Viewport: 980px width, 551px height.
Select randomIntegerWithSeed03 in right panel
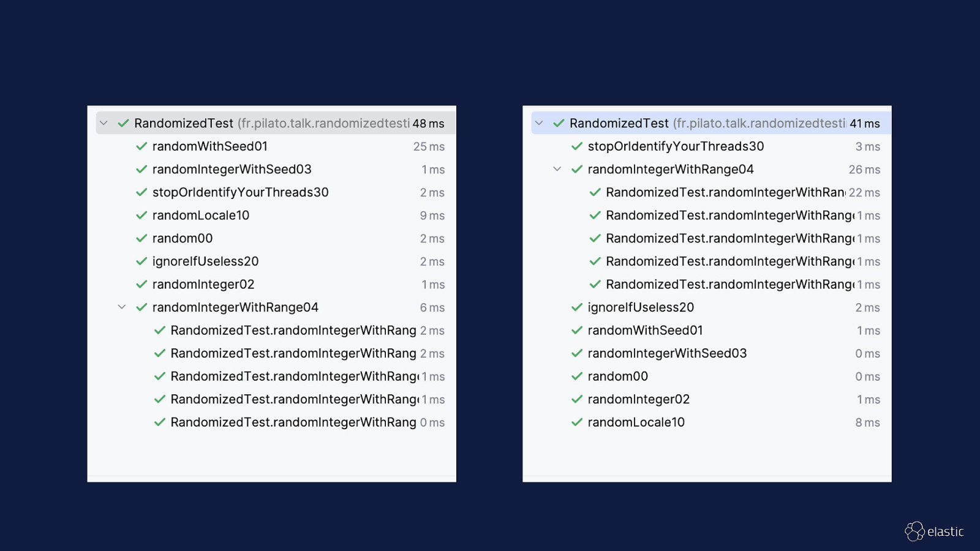point(667,353)
